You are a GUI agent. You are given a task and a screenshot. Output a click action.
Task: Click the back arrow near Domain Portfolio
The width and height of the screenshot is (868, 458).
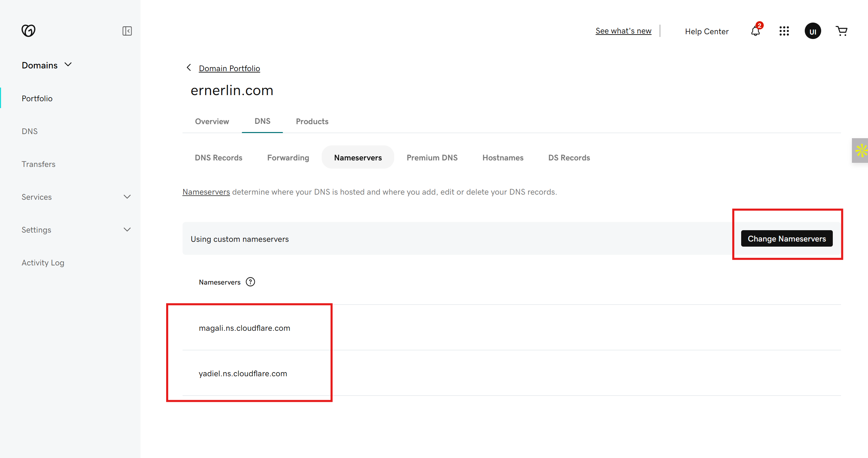click(189, 68)
